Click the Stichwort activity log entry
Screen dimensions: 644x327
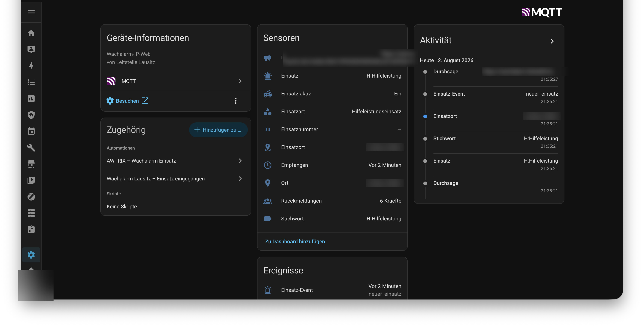(495, 142)
